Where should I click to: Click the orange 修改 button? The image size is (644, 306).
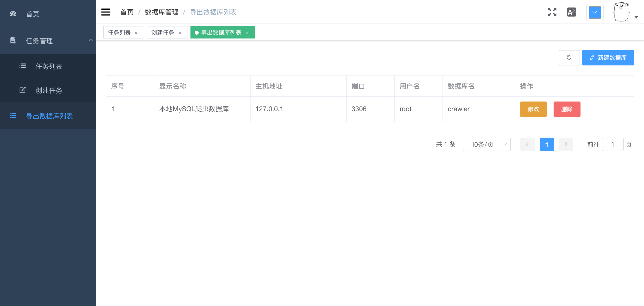533,109
